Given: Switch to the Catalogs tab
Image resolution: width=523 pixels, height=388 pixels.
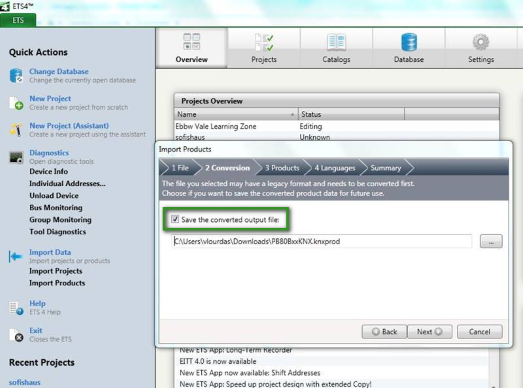Looking at the screenshot, I should coord(336,48).
